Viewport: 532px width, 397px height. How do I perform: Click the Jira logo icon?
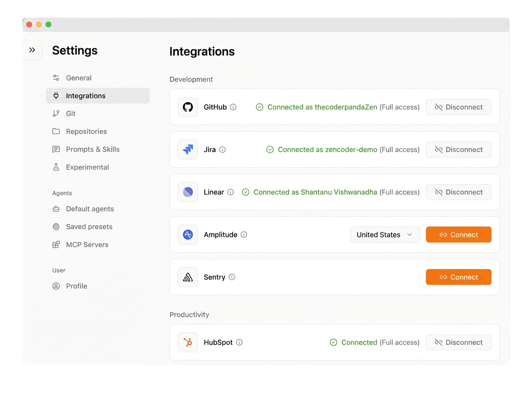[188, 150]
